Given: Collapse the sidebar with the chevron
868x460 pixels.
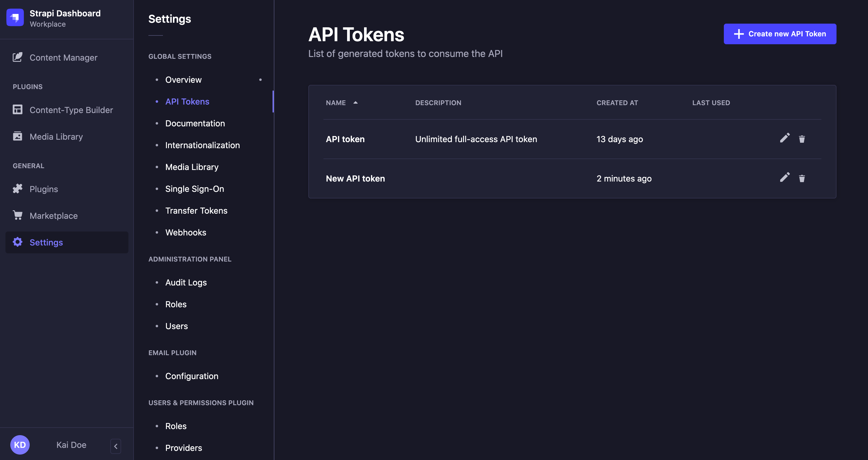Looking at the screenshot, I should (x=115, y=446).
